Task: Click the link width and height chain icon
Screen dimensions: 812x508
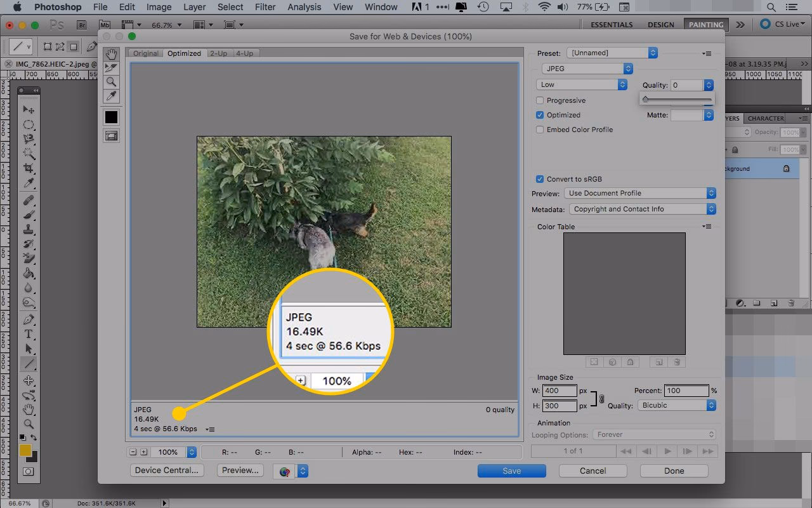Action: (x=601, y=398)
